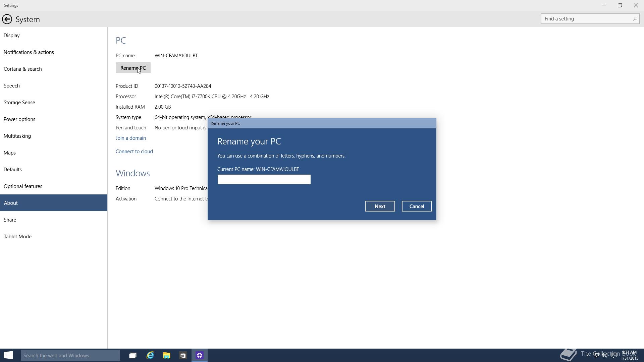Open Cortana & search settings
Screen dimensions: 644x362
pos(54,69)
